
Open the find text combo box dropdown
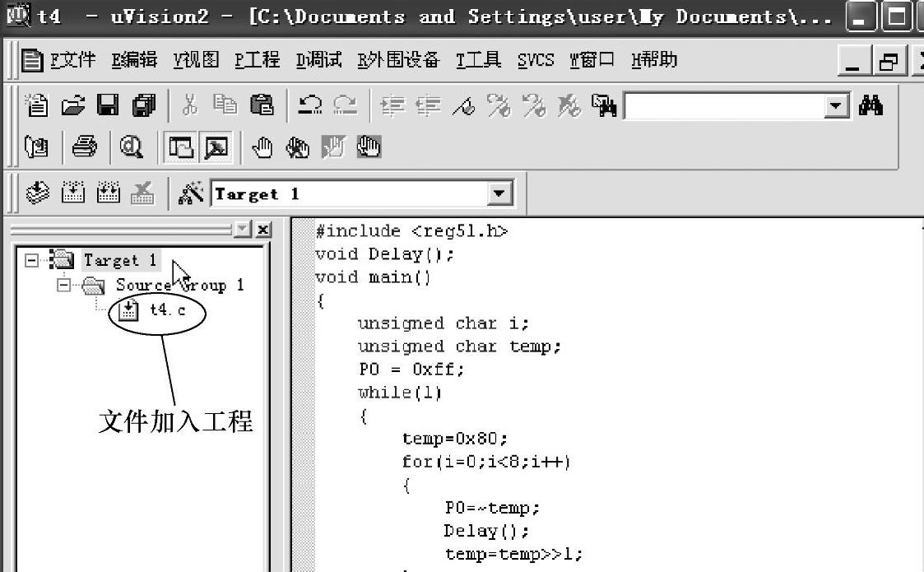pos(837,106)
